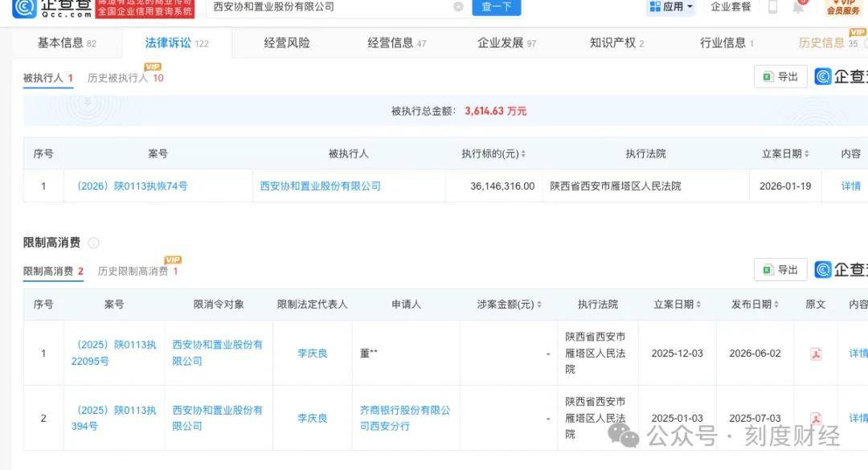Click the amount 36,146,316.00 cell
The width and height of the screenshot is (868, 470).
502,186
